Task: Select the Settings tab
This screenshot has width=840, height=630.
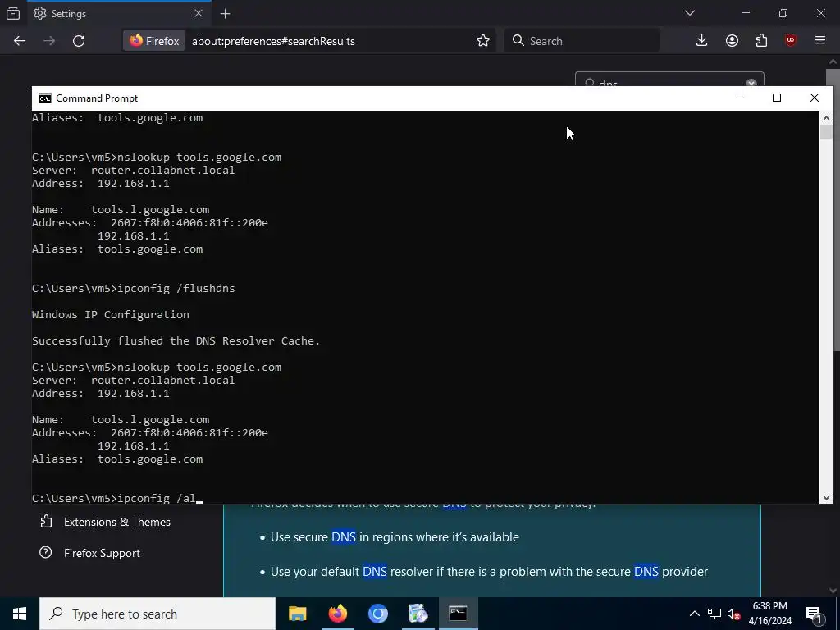Action: (x=119, y=13)
